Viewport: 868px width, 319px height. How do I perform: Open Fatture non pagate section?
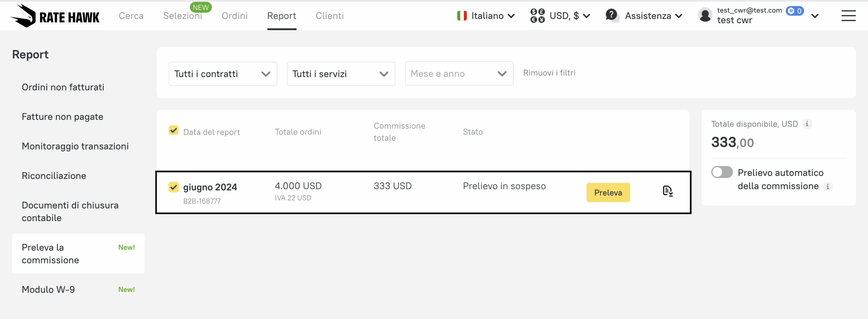[x=62, y=117]
